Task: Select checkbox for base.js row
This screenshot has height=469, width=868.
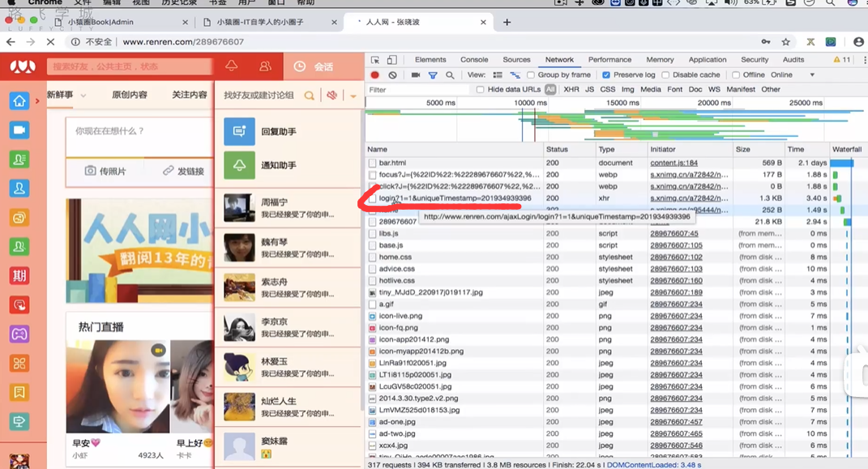Action: (x=373, y=245)
